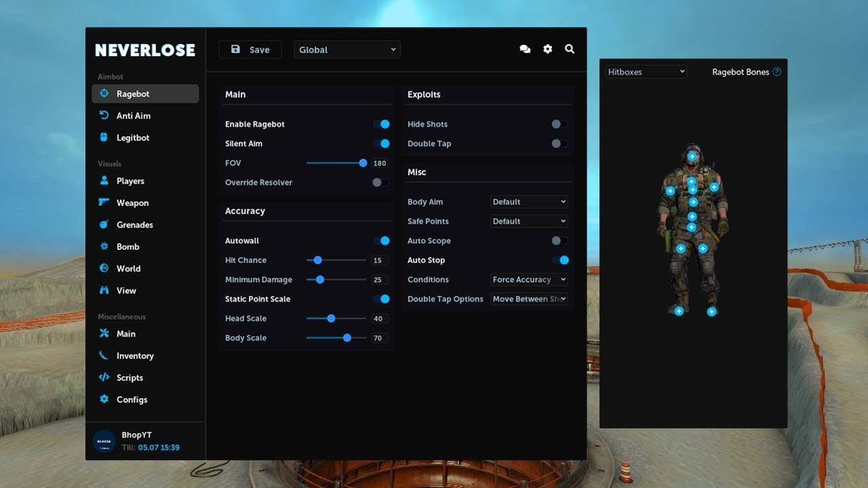Click the floppy disk save icon
The image size is (868, 488).
[235, 49]
